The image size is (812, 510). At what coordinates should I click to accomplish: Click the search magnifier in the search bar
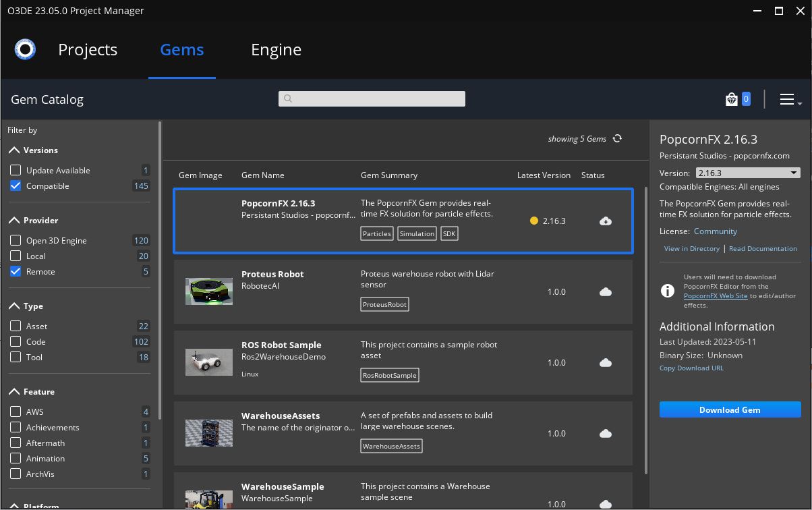pos(287,98)
